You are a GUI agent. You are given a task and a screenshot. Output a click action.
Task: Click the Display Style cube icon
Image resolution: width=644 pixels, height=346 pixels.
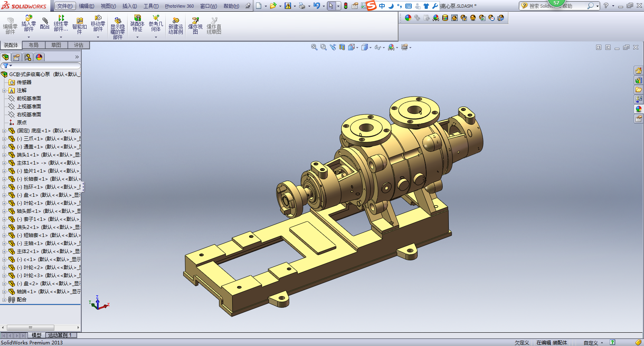pos(364,47)
